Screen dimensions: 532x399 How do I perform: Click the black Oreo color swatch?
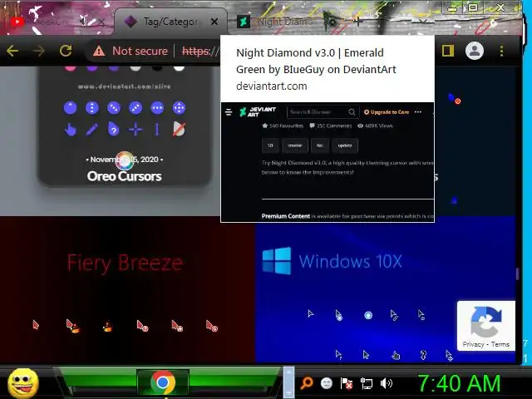pyautogui.click(x=157, y=68)
